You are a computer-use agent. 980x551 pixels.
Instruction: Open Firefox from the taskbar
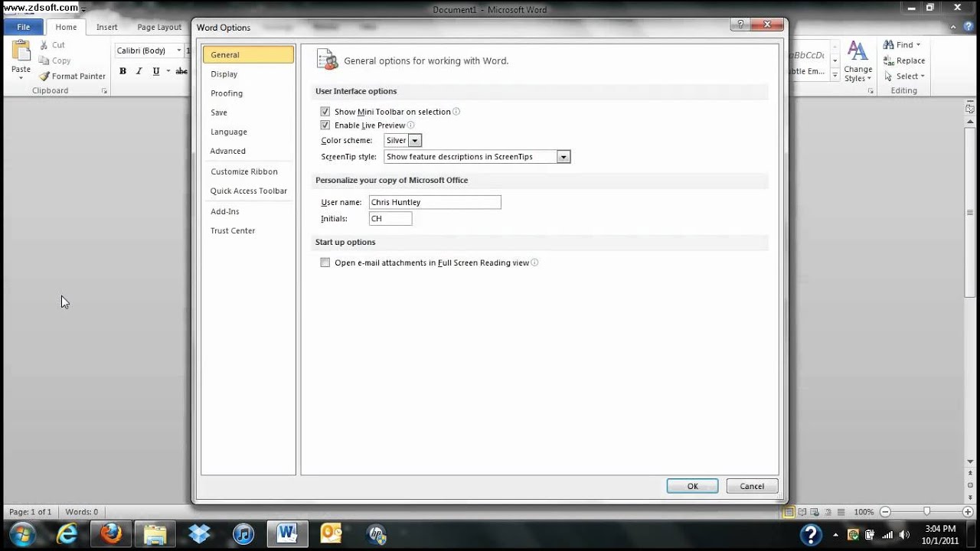(x=111, y=533)
